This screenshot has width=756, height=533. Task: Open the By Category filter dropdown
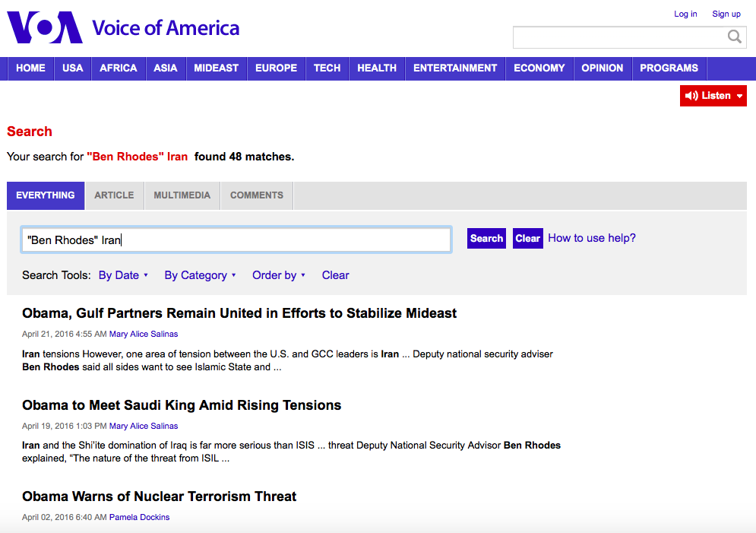click(x=200, y=275)
